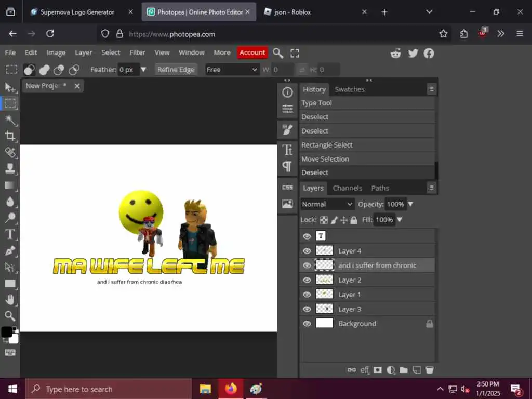Viewport: 532px width, 399px height.
Task: Select the Type tool
Action: tap(10, 234)
